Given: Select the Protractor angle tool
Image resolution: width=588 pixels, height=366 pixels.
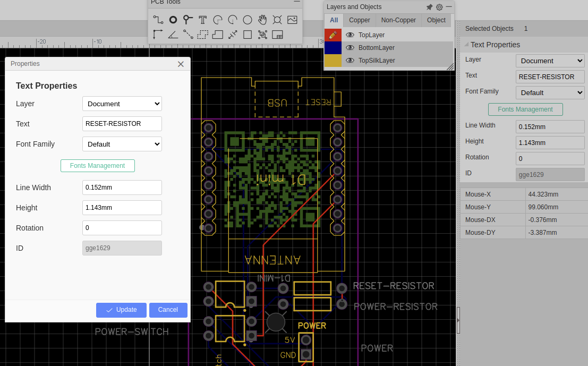Looking at the screenshot, I should [x=173, y=35].
